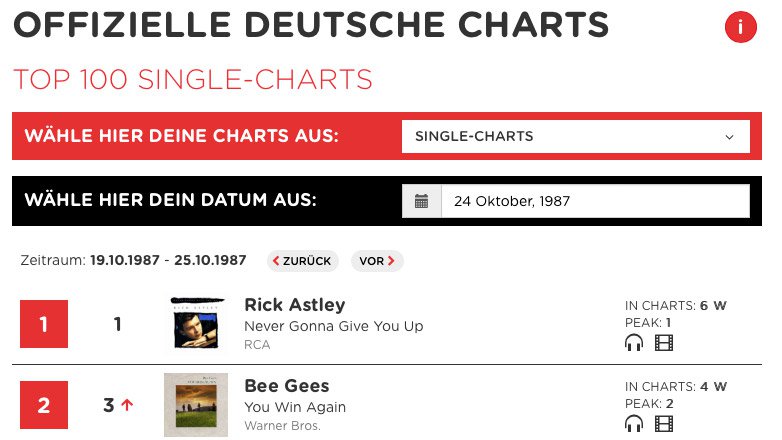Go back a week with ZURÜCK
782x440 pixels.
click(x=302, y=261)
